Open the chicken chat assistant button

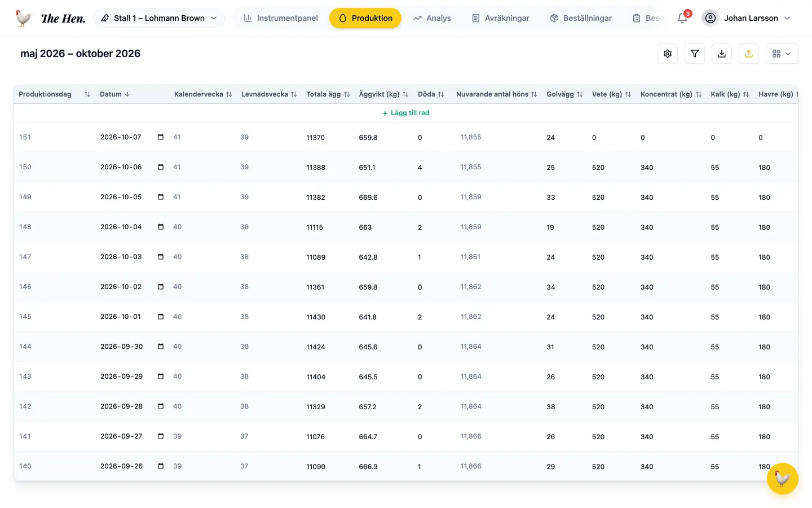pyautogui.click(x=782, y=479)
